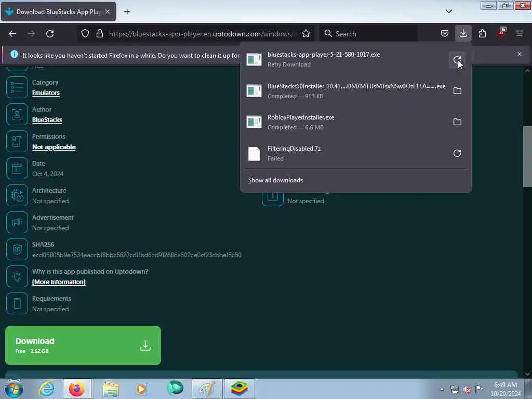Click the muted volume tray icon
This screenshot has height=399, width=532.
pyautogui.click(x=467, y=389)
